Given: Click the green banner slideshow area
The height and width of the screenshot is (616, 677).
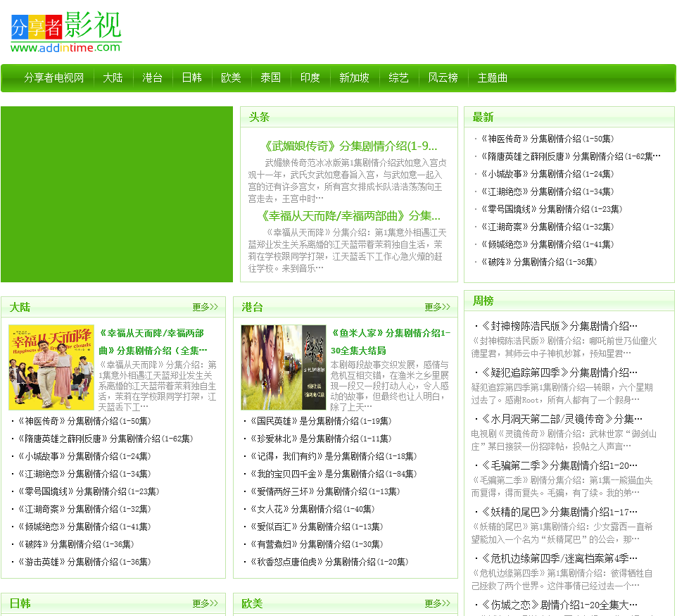Looking at the screenshot, I should click(x=117, y=194).
